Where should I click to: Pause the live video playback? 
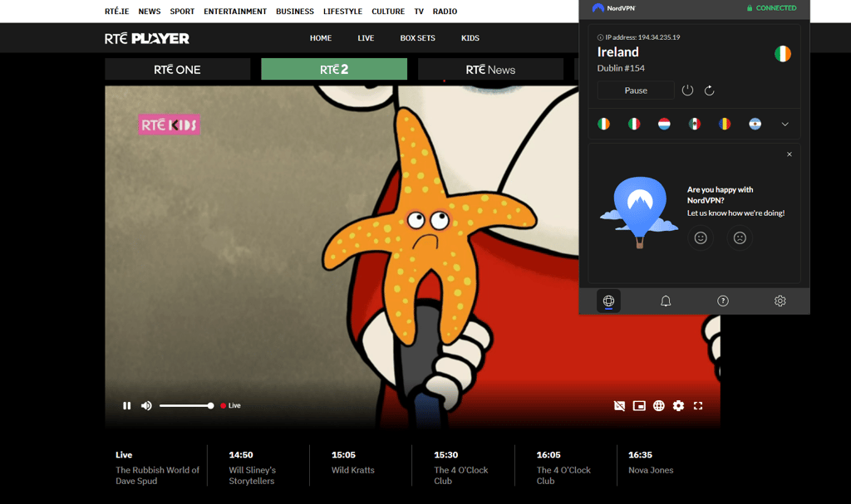[x=127, y=406]
